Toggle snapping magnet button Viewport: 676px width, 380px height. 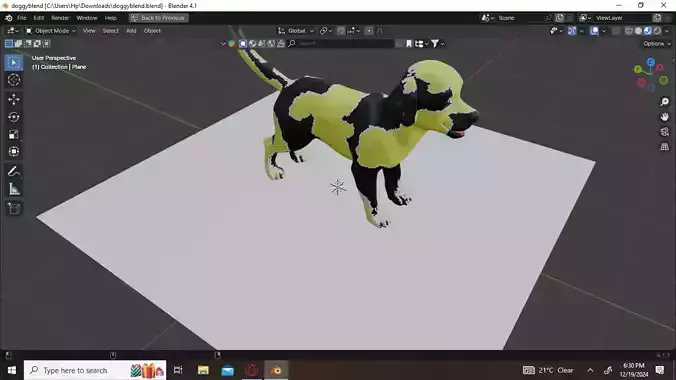coord(341,31)
